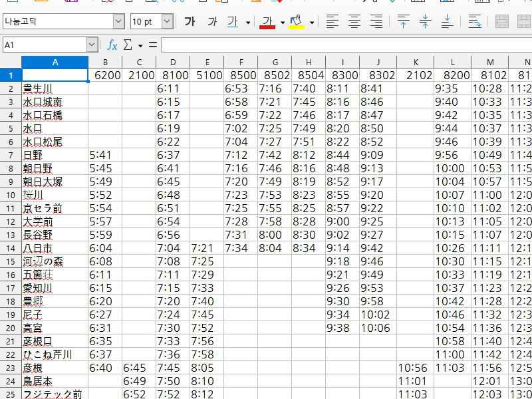Click cell showing time 10:56
The image size is (532, 399).
click(x=415, y=368)
